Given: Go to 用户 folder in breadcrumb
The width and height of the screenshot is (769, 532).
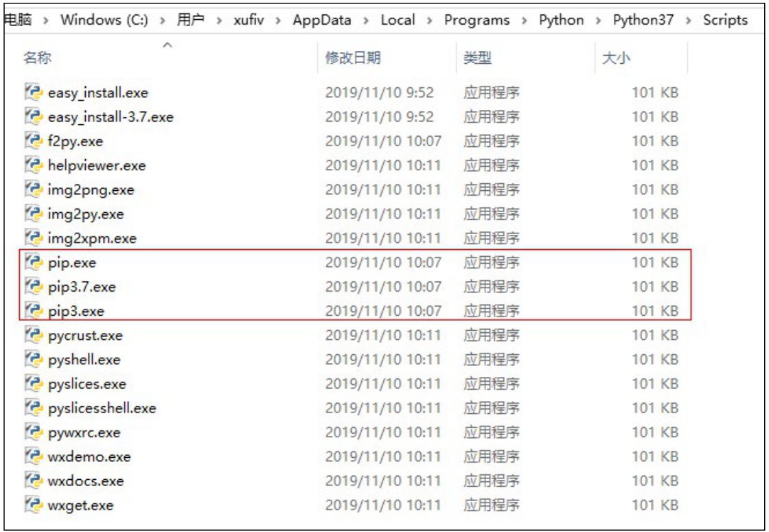Looking at the screenshot, I should tap(191, 20).
